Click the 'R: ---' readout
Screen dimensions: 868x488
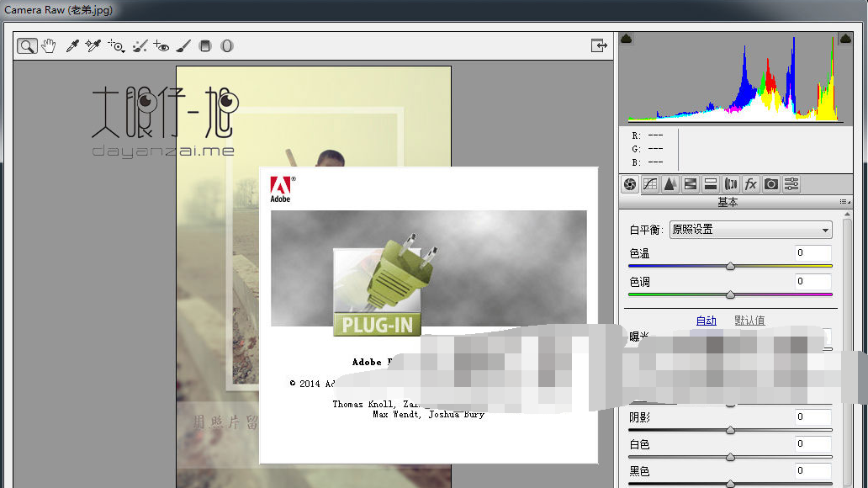click(x=647, y=135)
